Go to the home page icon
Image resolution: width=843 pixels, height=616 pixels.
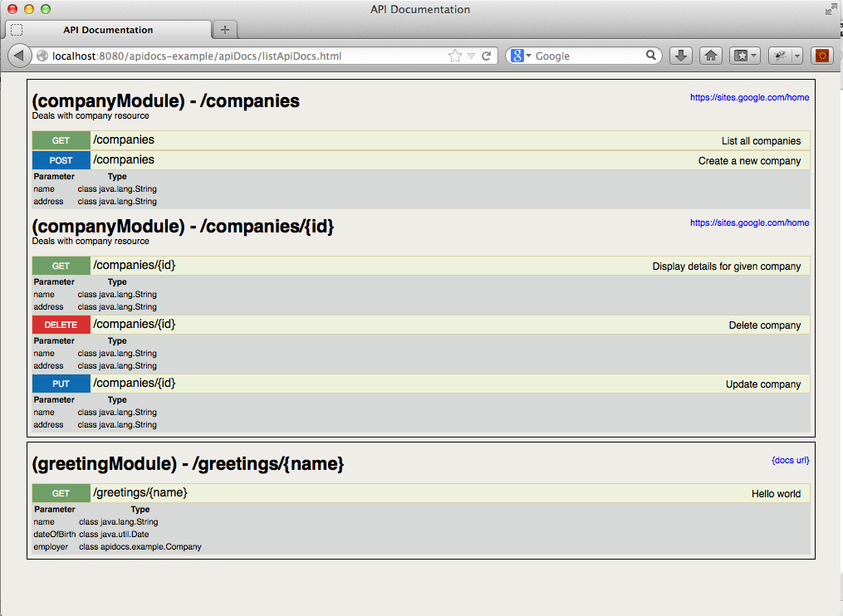pyautogui.click(x=711, y=56)
